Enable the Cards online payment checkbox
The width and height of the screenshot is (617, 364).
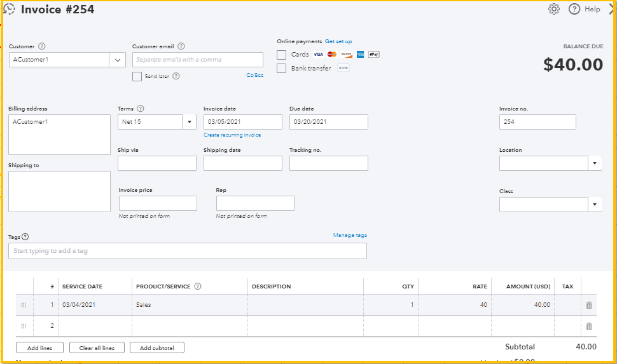point(281,55)
